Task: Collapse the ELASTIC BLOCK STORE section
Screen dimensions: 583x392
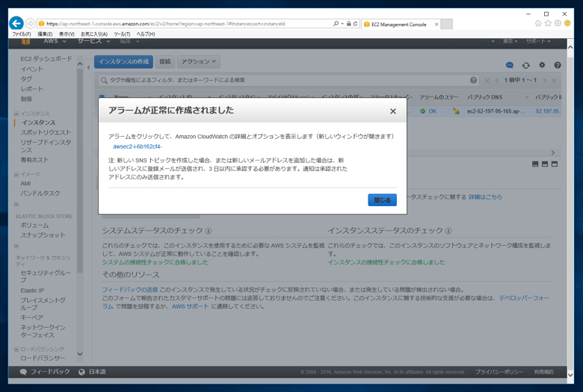Action: 16,204
